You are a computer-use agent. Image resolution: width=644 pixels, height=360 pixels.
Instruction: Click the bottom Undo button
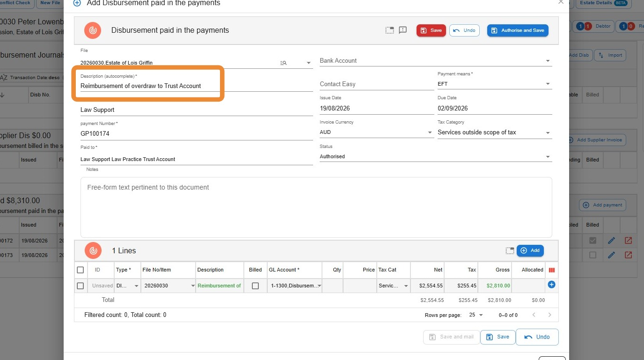(537, 337)
